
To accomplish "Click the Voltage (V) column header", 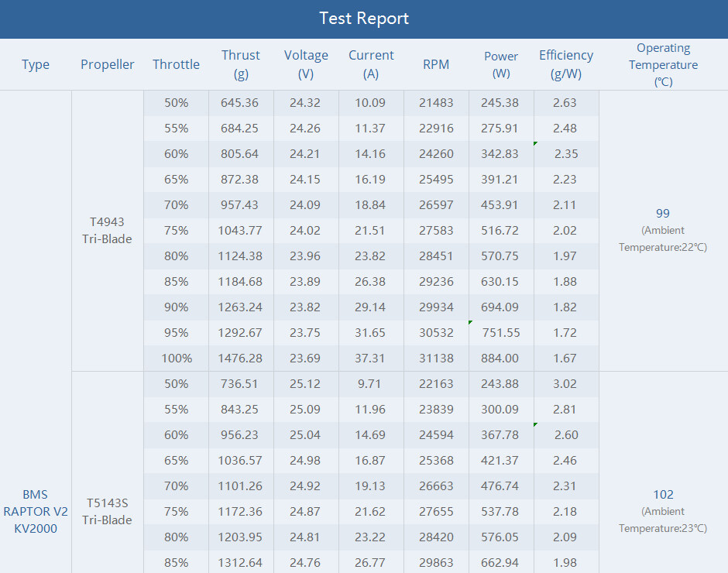I will tap(306, 64).
